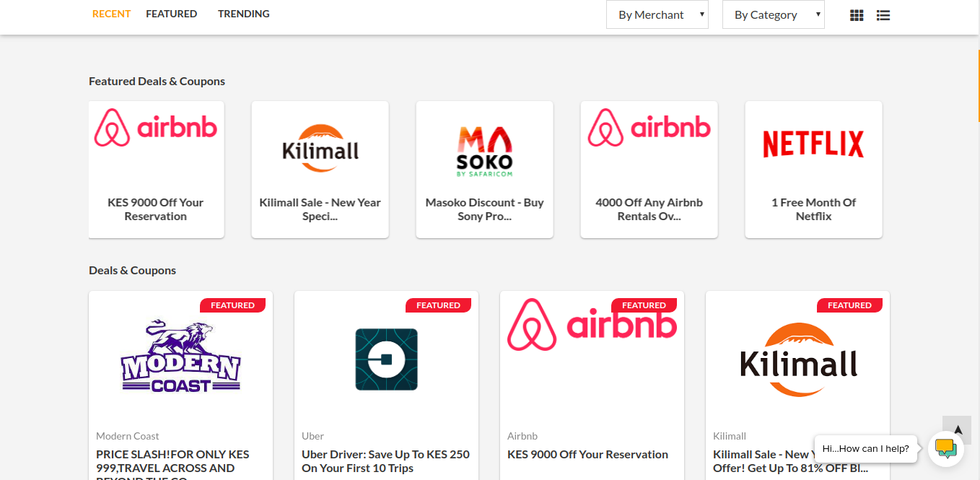Click the 'Deals & Coupons' heading
The height and width of the screenshot is (480, 980).
click(x=132, y=270)
